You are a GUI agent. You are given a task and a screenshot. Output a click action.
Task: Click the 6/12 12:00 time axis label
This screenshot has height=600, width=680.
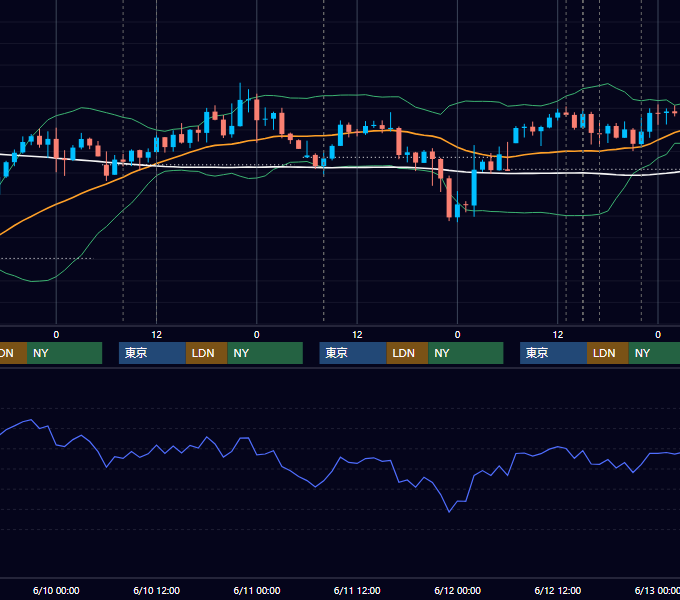(558, 590)
